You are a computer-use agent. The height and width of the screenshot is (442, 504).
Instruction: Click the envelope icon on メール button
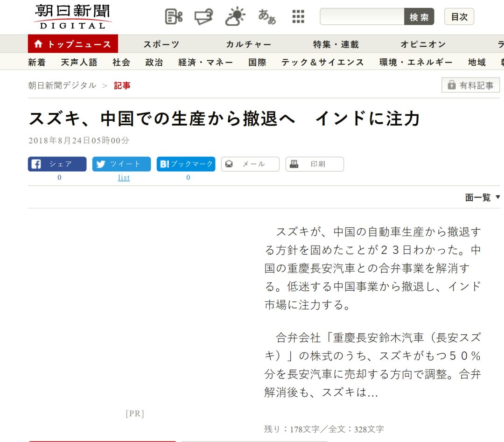click(x=229, y=164)
